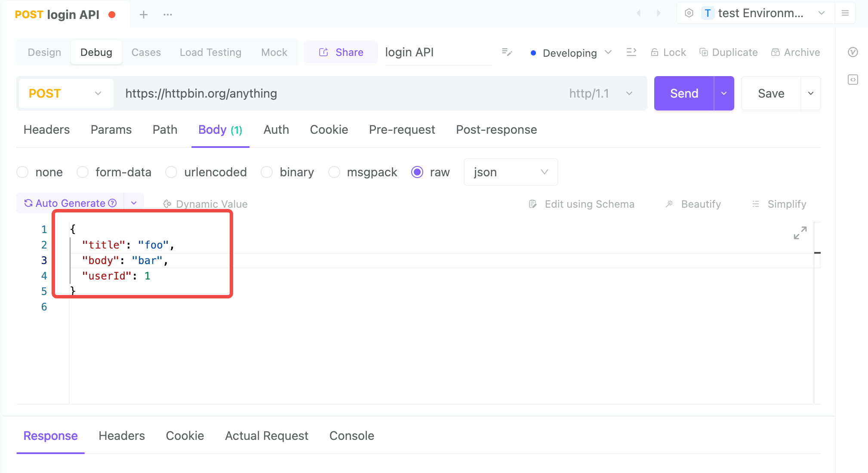
Task: Open the Headers request tab
Action: pyautogui.click(x=46, y=129)
